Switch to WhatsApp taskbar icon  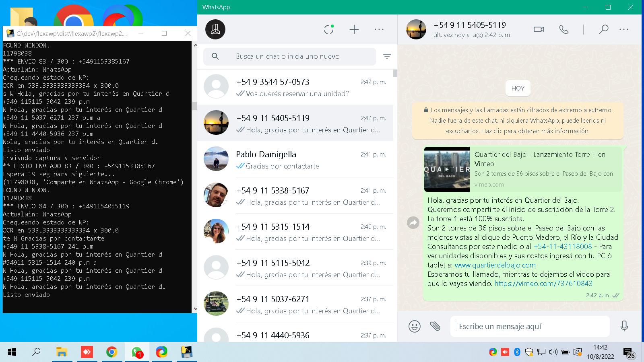click(x=137, y=353)
